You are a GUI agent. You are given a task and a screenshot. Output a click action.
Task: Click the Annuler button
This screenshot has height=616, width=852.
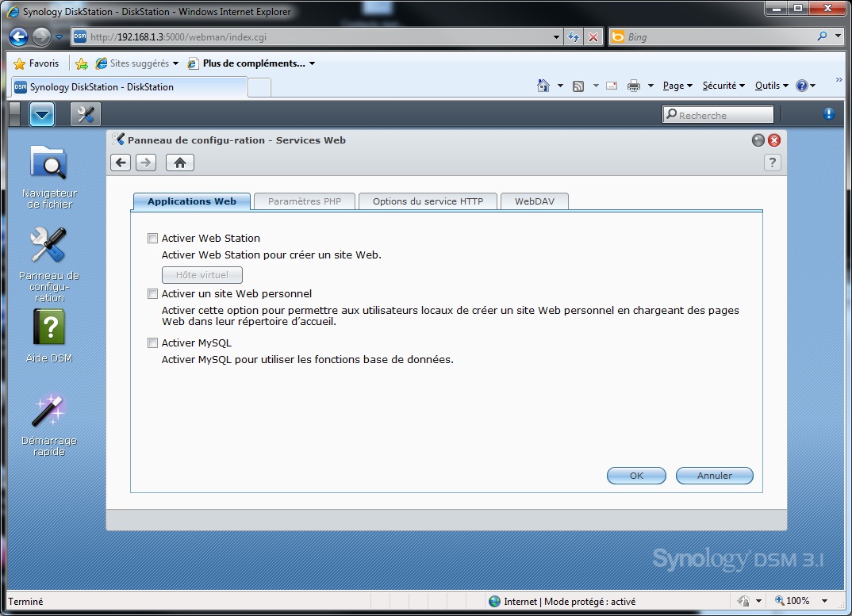click(715, 476)
